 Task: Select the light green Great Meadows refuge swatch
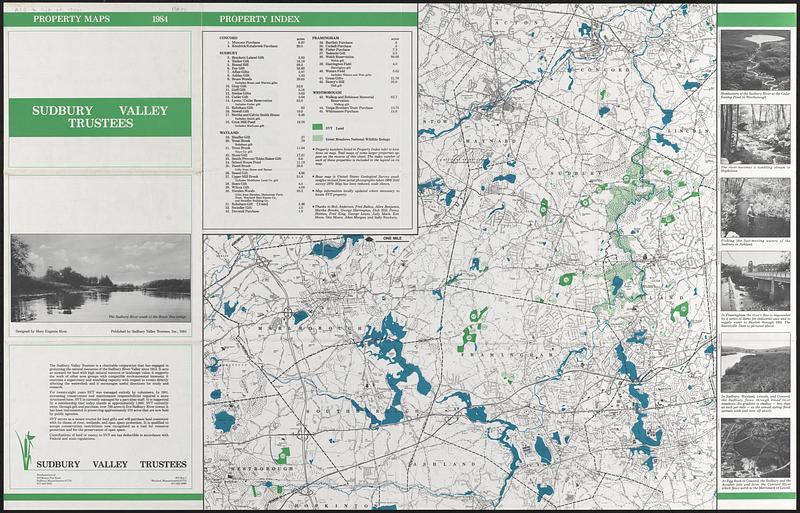[317, 138]
